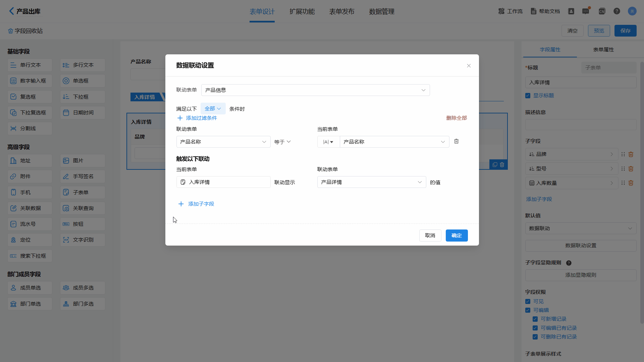Click the 入库详情 current form field
This screenshot has width=644, height=362.
[223, 182]
